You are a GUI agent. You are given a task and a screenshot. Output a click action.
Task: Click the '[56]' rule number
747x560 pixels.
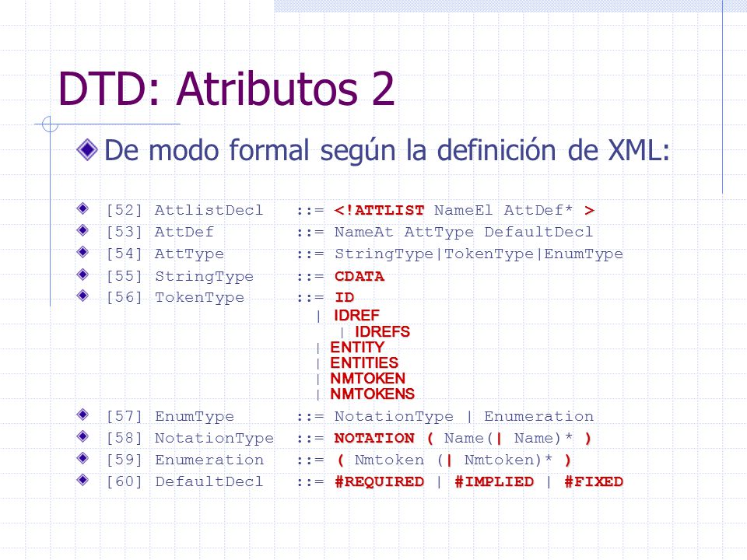(x=124, y=298)
